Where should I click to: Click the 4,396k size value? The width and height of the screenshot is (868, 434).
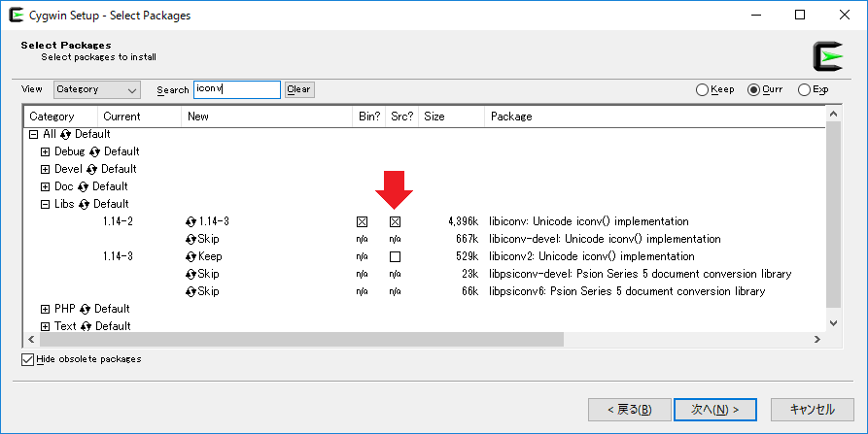pyautogui.click(x=463, y=221)
